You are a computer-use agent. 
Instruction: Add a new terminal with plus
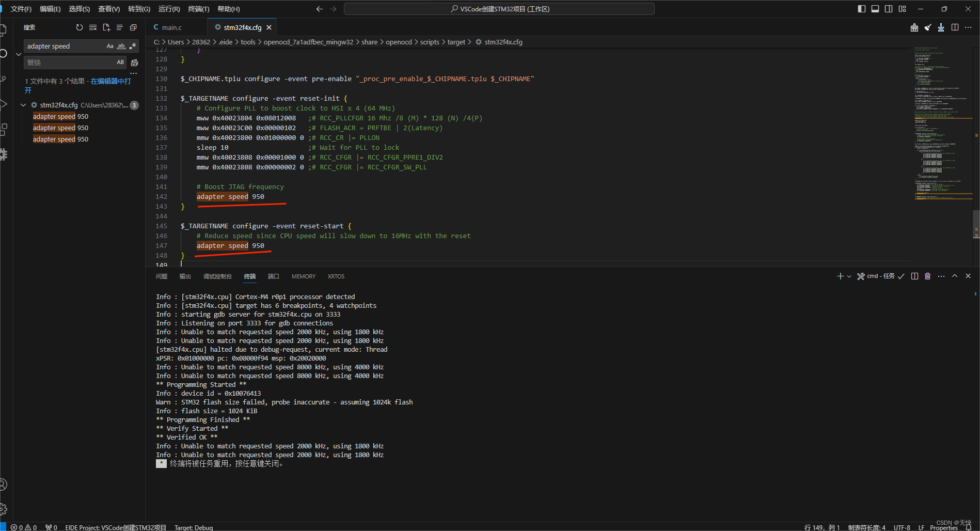pyautogui.click(x=840, y=276)
